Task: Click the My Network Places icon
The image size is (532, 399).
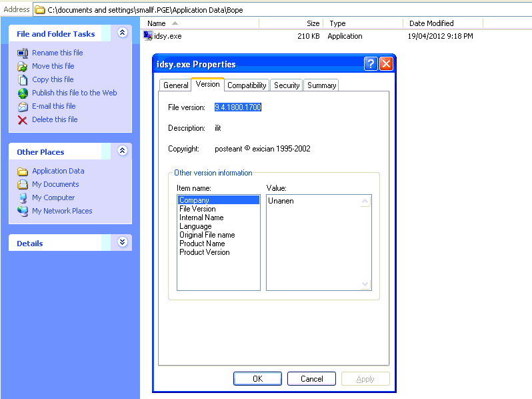Action: [x=23, y=212]
